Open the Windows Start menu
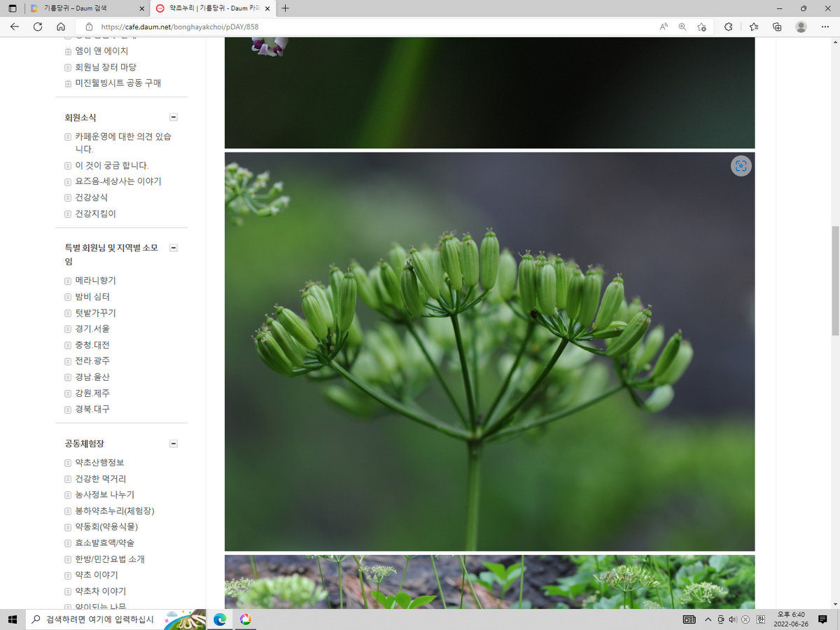Image resolution: width=840 pixels, height=630 pixels. click(13, 619)
